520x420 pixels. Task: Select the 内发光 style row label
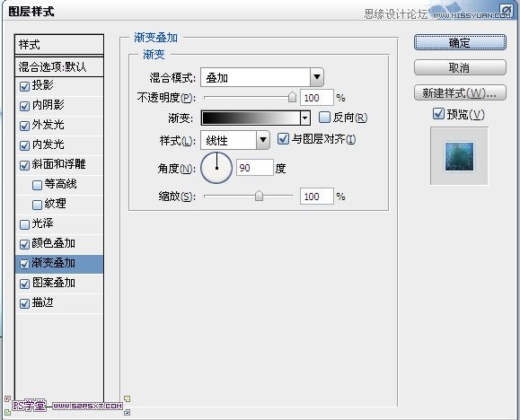click(48, 144)
